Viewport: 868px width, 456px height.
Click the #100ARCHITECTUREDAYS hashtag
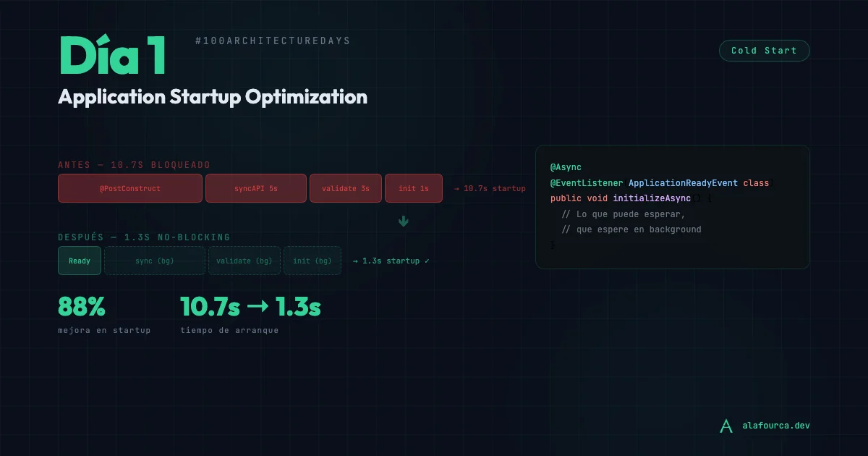[x=273, y=41]
